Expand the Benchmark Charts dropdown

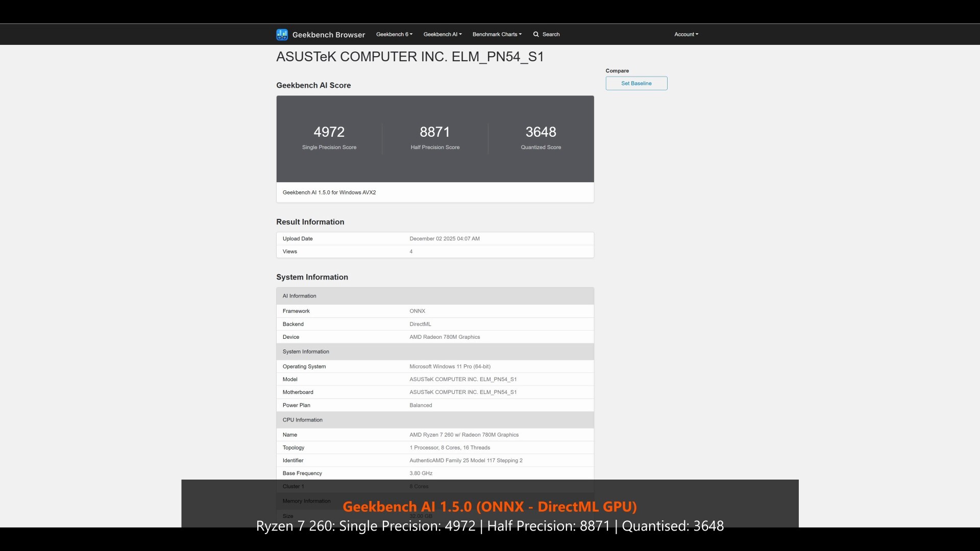click(x=497, y=34)
